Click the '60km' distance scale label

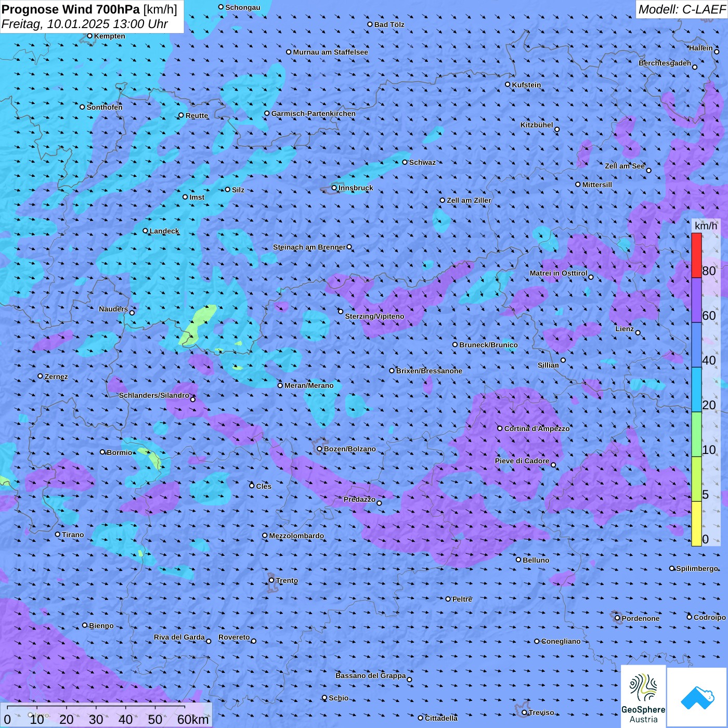(193, 720)
